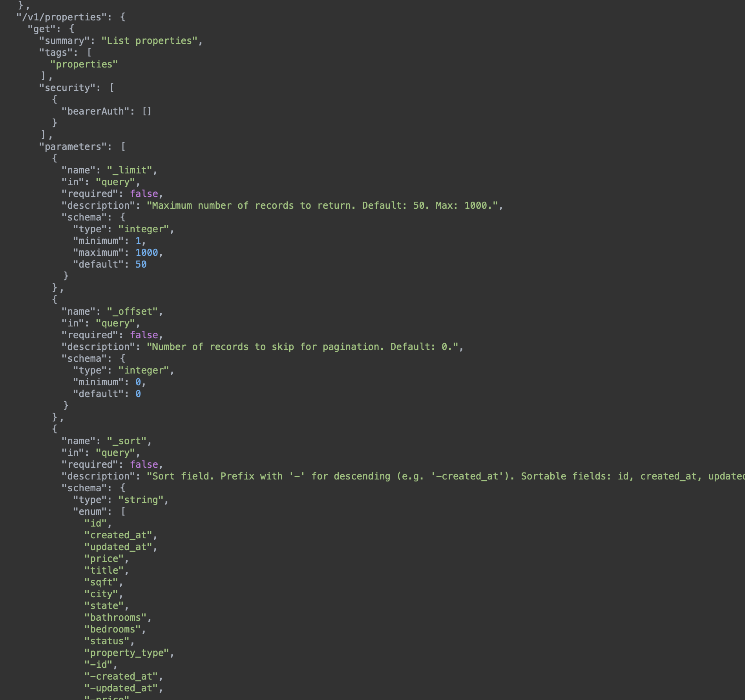Click the "query" value under "_limit"
Image resolution: width=745 pixels, height=700 pixels.
pos(115,182)
